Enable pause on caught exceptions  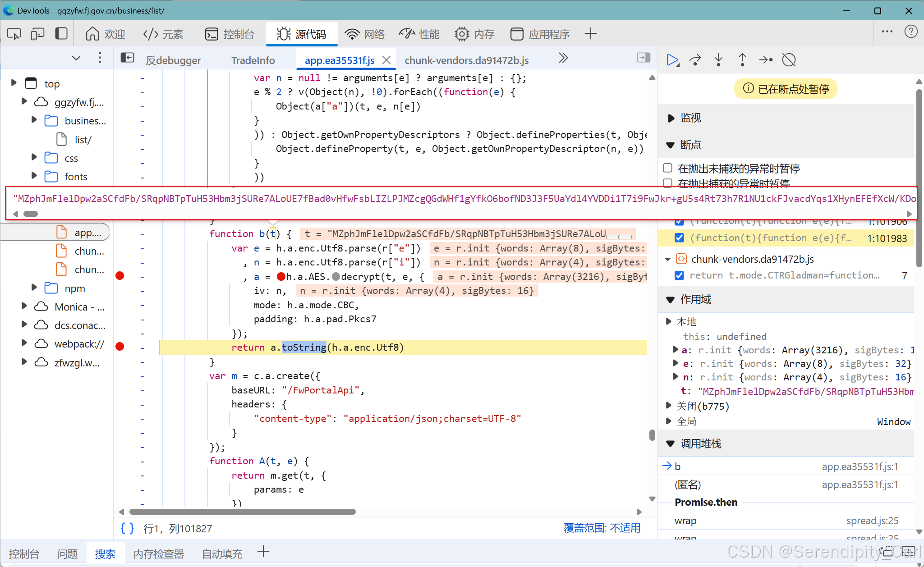[668, 183]
